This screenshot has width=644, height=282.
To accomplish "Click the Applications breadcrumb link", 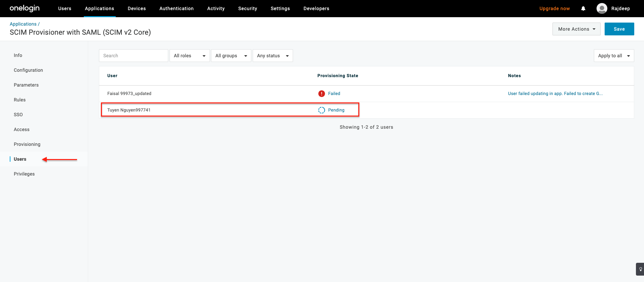I will click(23, 24).
